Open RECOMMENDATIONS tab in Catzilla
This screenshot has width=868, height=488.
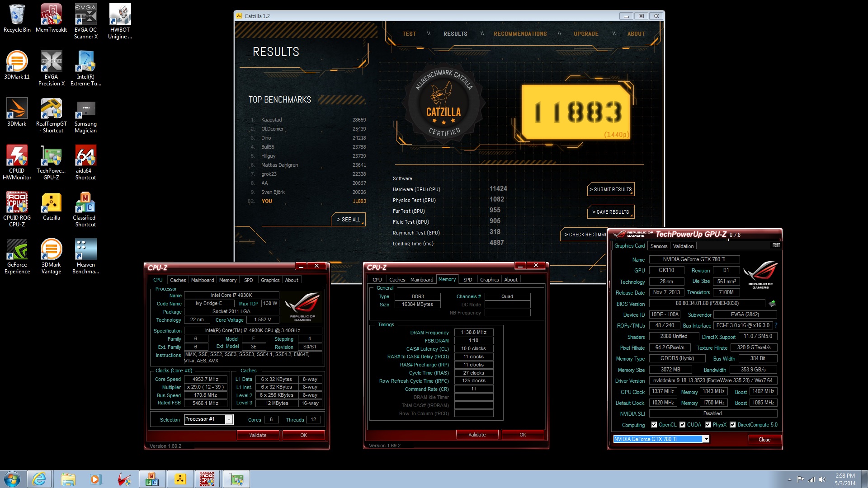click(x=520, y=34)
